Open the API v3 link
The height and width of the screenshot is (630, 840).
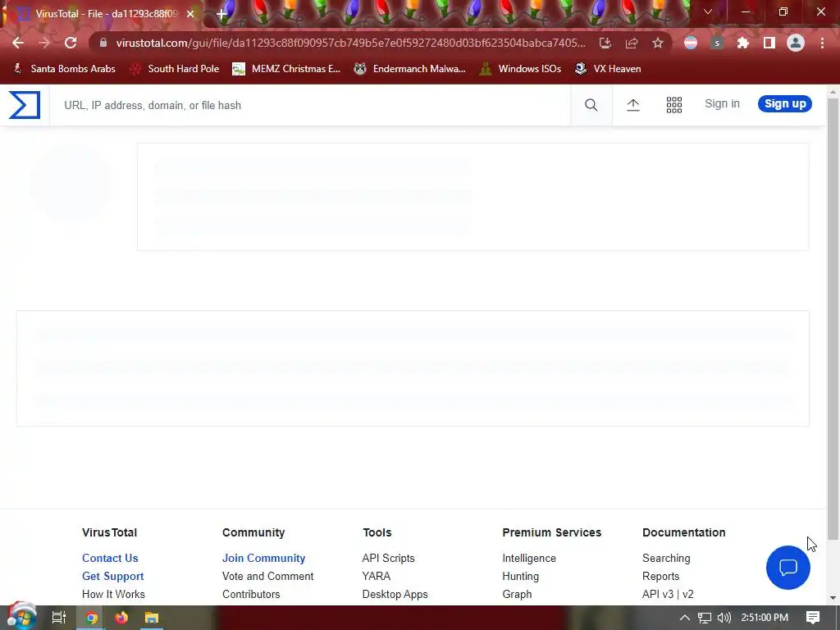click(658, 595)
